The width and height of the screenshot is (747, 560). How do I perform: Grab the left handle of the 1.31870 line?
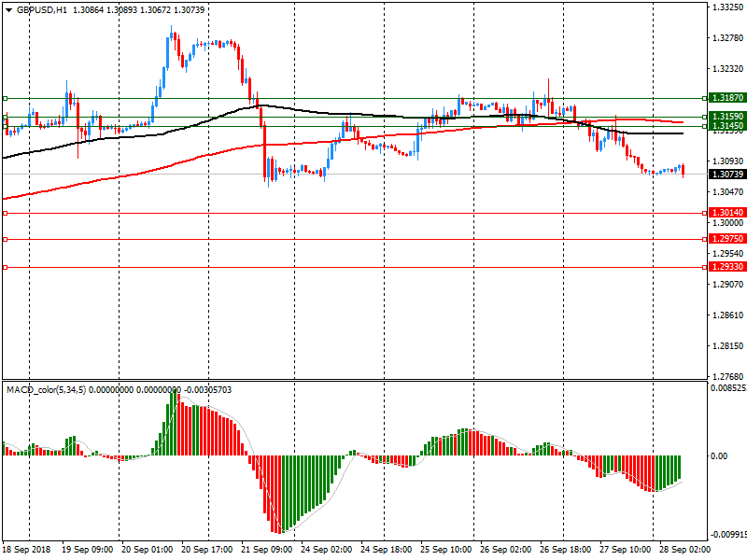[5, 98]
